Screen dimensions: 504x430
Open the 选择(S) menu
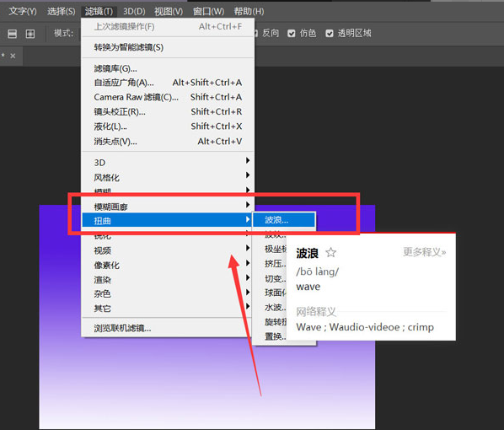pos(61,12)
